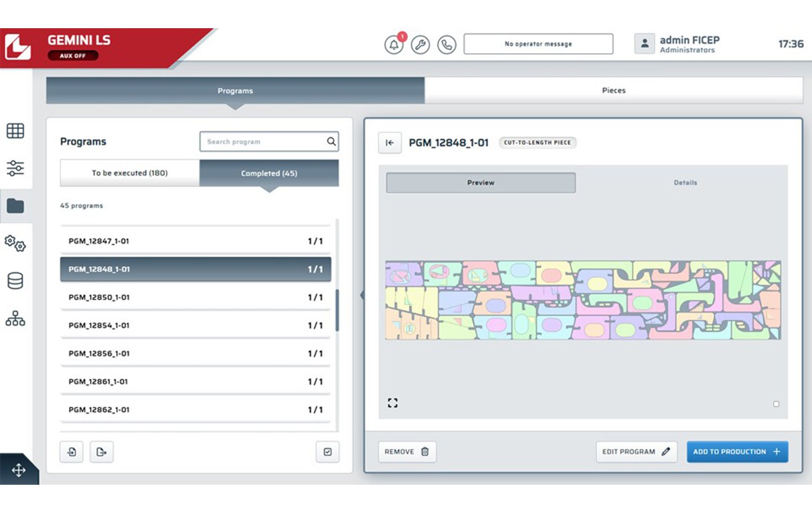812x513 pixels.
Task: Open the database sidebar icon
Action: 15,281
